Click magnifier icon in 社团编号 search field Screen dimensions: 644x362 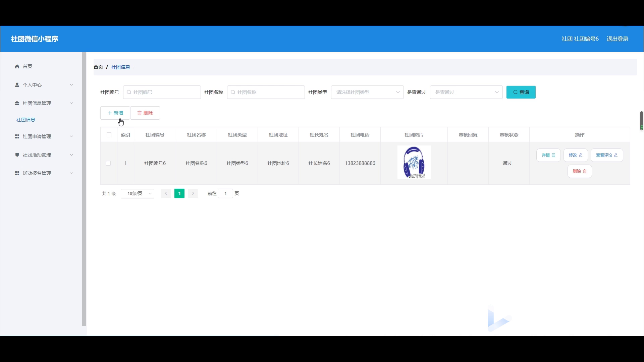pos(129,92)
